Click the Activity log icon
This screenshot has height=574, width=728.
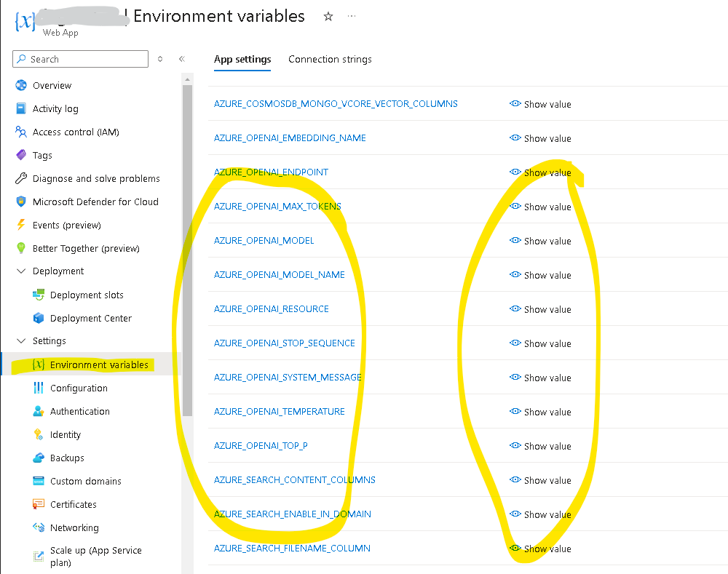point(21,108)
